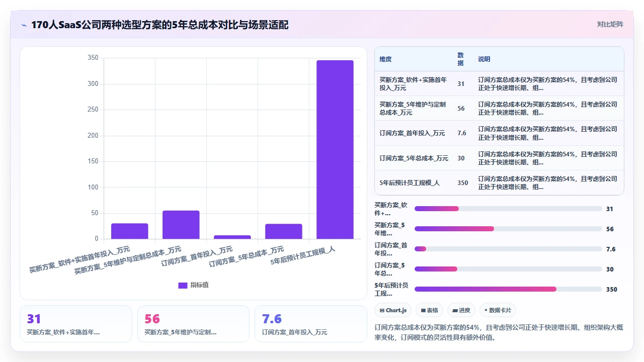Click the 买断方案_软件+实施首年投入 bar in chart

click(x=130, y=231)
